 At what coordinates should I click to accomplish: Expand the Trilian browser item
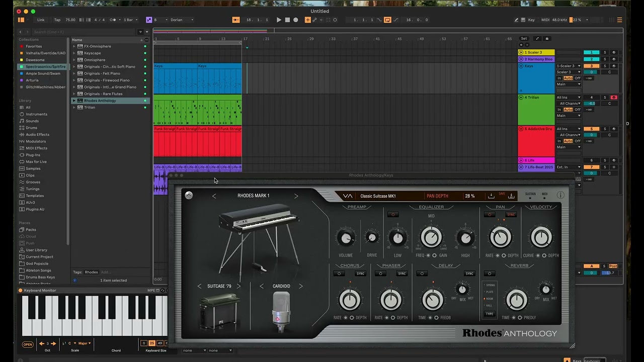point(74,107)
